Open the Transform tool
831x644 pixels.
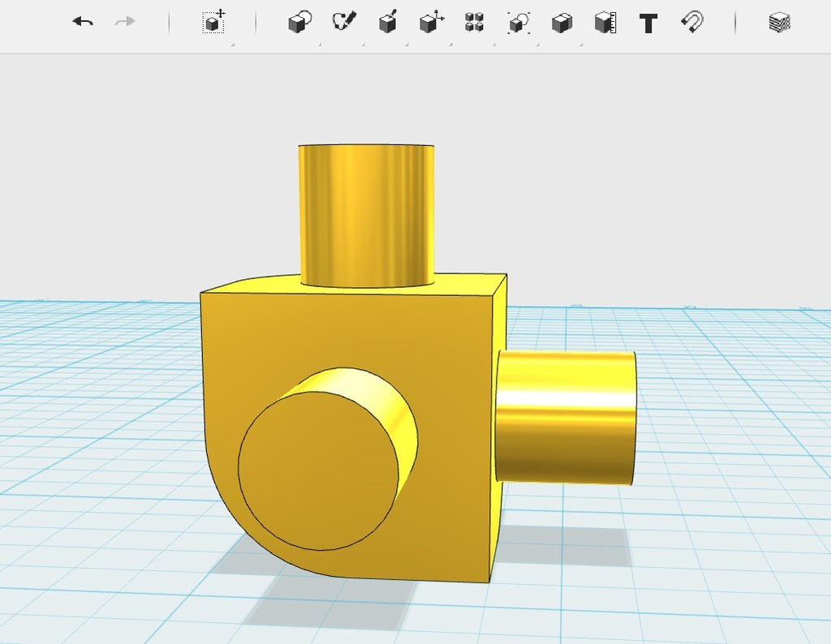pyautogui.click(x=214, y=22)
